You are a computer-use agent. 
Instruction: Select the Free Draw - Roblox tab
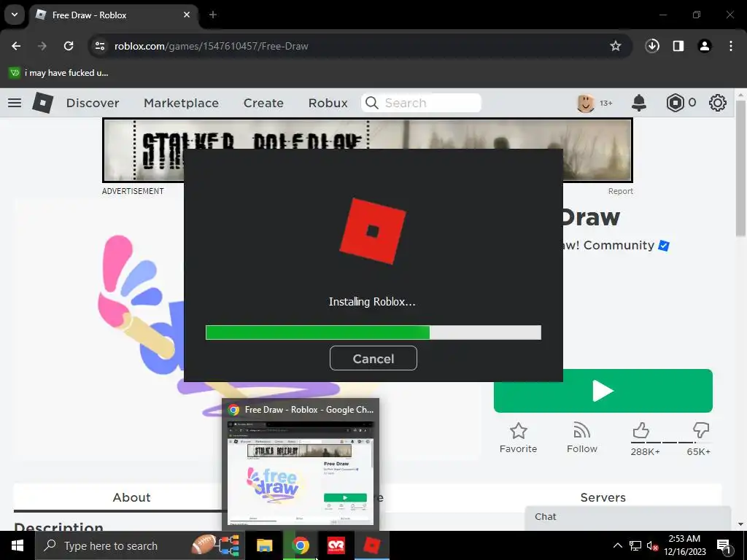(113, 15)
